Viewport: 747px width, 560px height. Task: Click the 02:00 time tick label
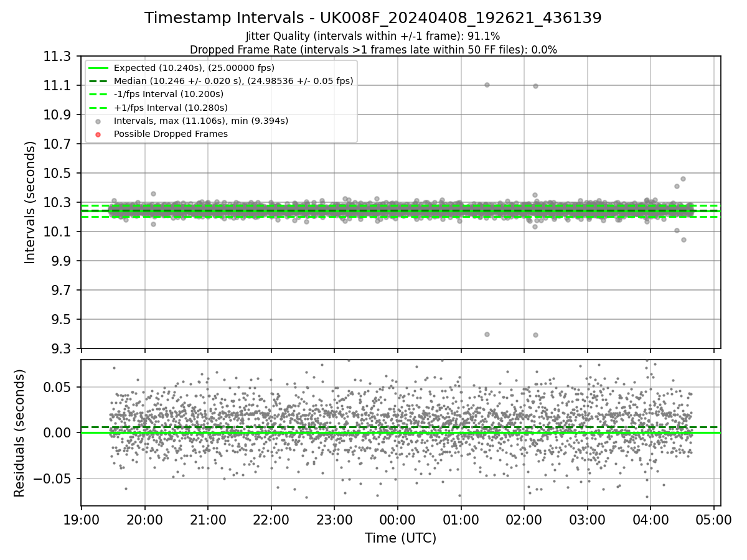coord(524,519)
